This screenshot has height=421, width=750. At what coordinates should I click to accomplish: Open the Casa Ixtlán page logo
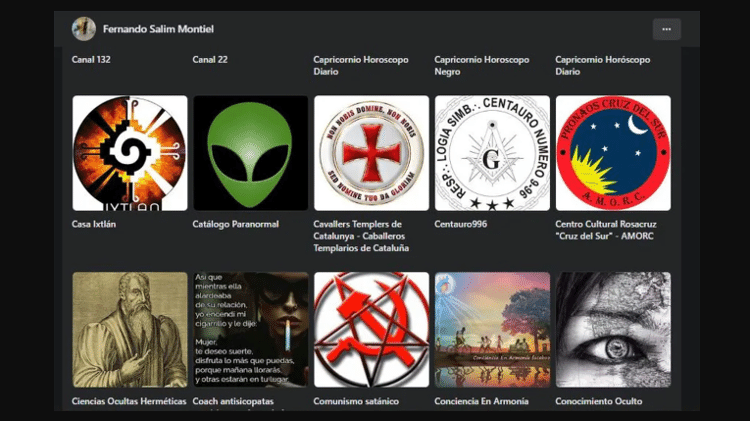point(130,153)
